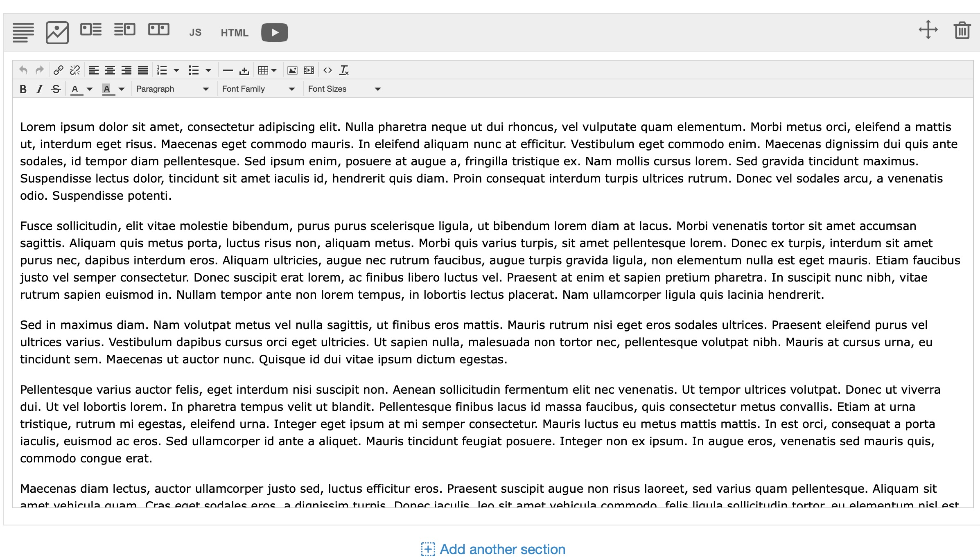Click 'Add another section' link
The width and height of the screenshot is (980, 559).
[x=503, y=549]
